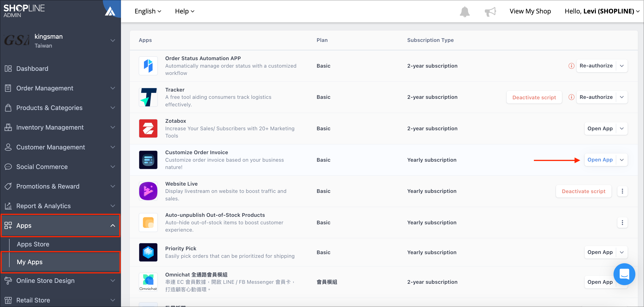Click the Zotabox app icon
644x307 pixels.
point(148,128)
